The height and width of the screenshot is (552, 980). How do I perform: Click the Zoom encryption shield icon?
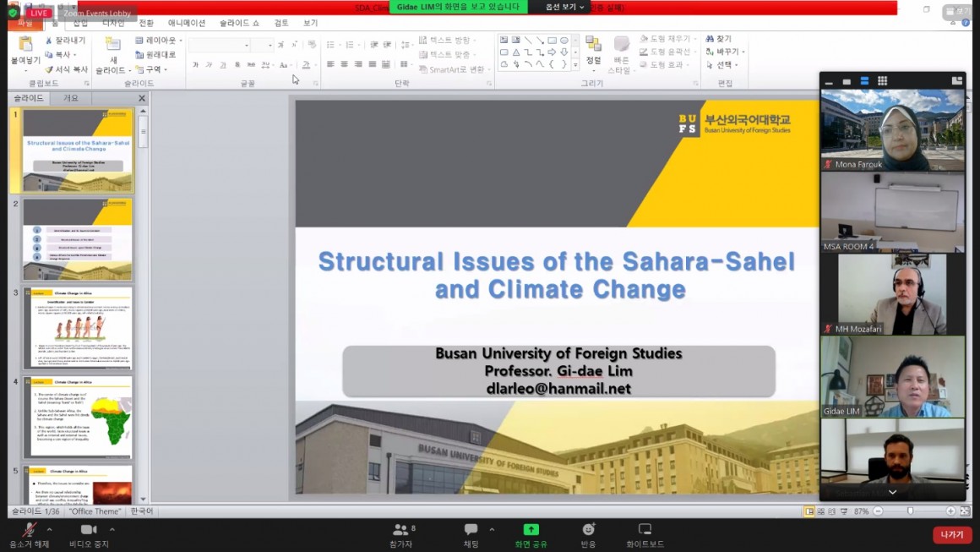click(13, 13)
